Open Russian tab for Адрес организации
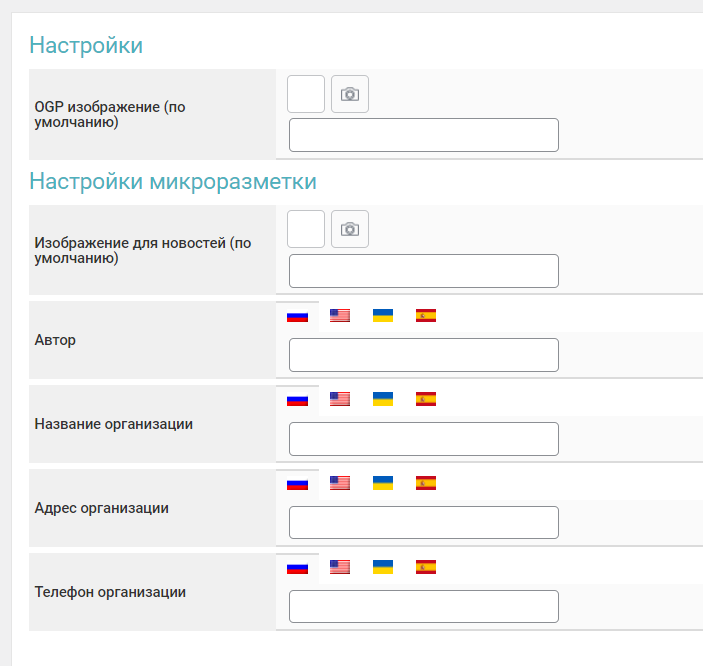703x666 pixels. point(297,484)
